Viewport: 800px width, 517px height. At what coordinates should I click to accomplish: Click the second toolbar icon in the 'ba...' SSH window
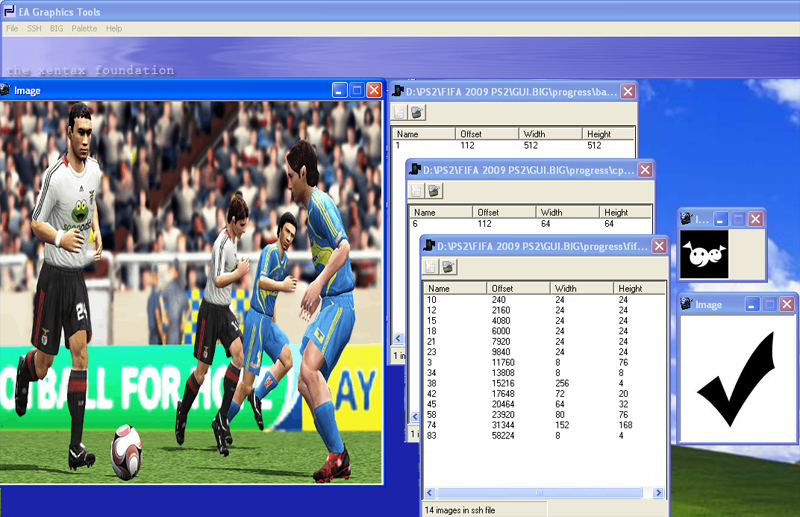pyautogui.click(x=417, y=112)
